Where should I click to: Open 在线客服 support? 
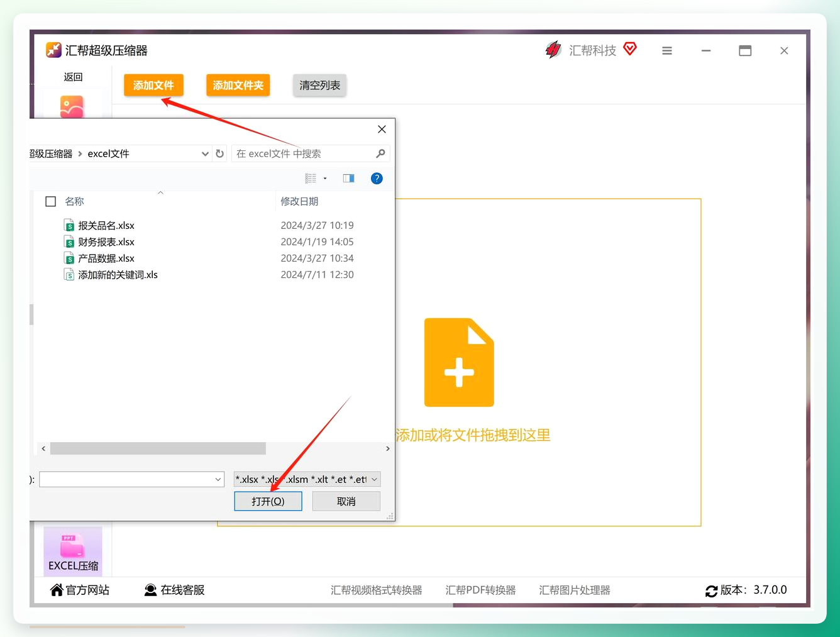point(174,590)
